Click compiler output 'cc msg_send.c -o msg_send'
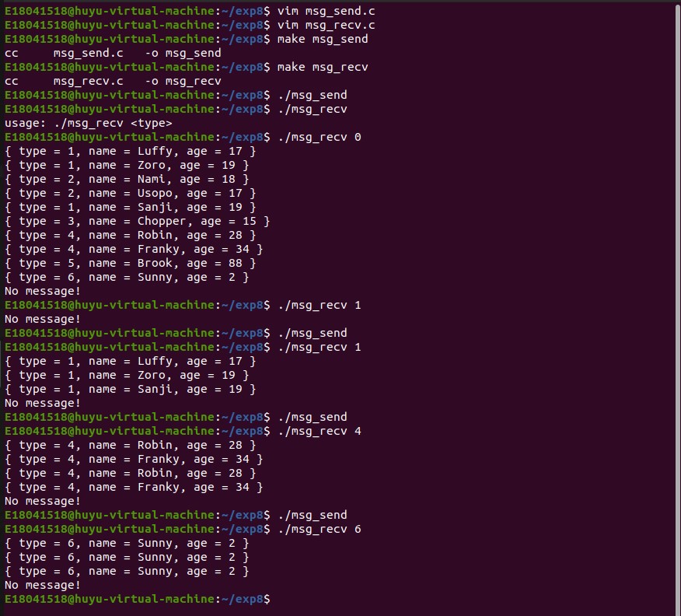Image resolution: width=681 pixels, height=616 pixels. tap(113, 53)
